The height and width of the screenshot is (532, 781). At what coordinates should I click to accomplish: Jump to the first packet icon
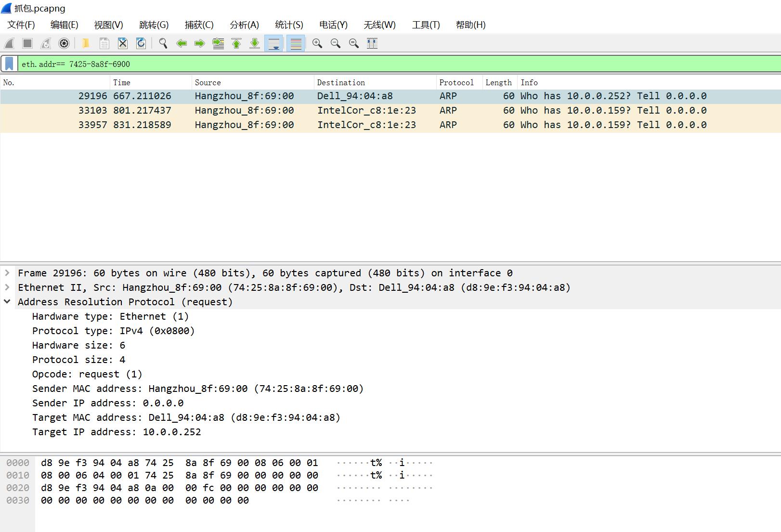click(x=236, y=43)
